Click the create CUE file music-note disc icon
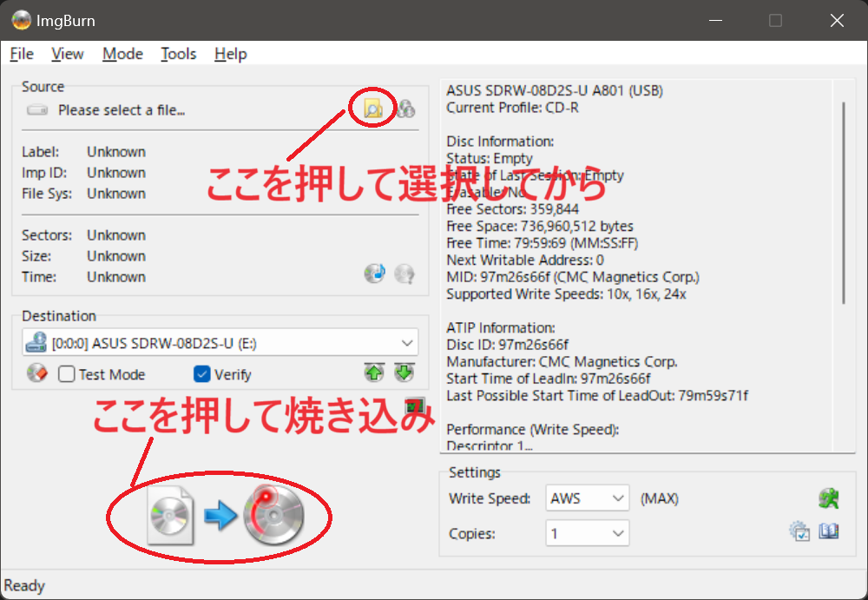This screenshot has height=600, width=868. (375, 274)
